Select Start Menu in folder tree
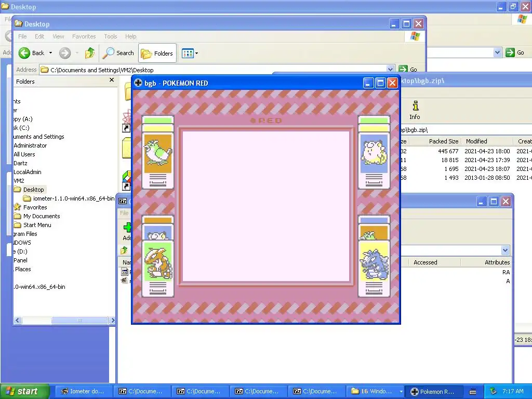The height and width of the screenshot is (399, 532). tap(37, 225)
